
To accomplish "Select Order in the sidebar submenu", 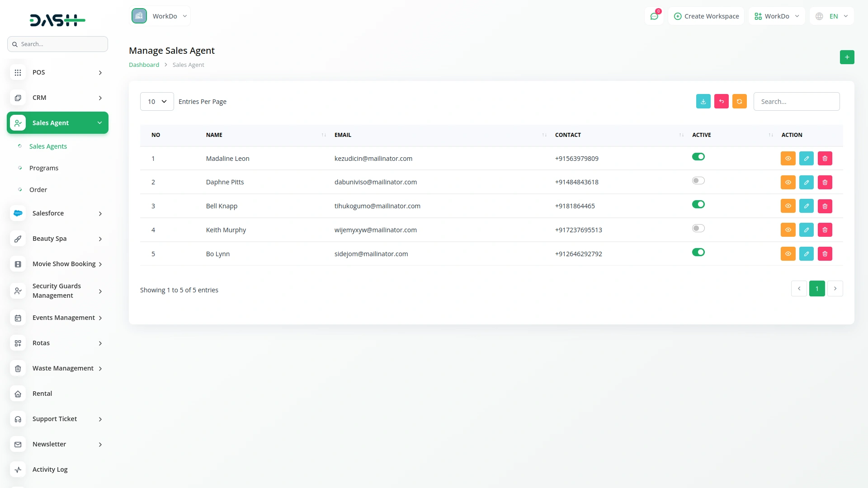I will coord(38,190).
